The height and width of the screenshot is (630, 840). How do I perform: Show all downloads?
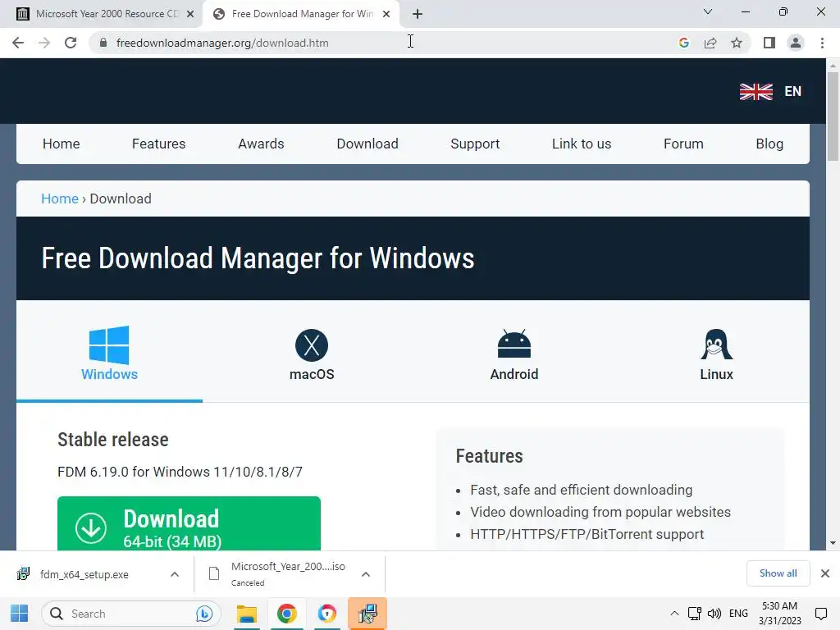point(778,573)
